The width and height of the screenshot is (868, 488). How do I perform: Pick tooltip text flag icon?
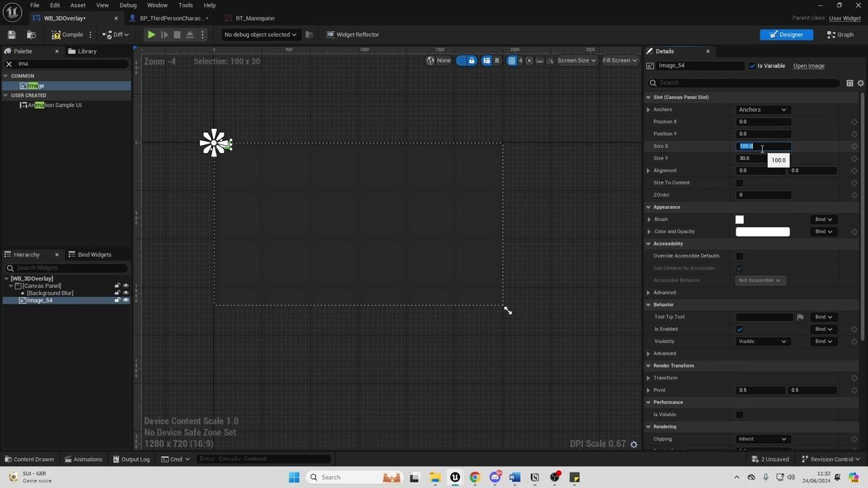coord(800,317)
